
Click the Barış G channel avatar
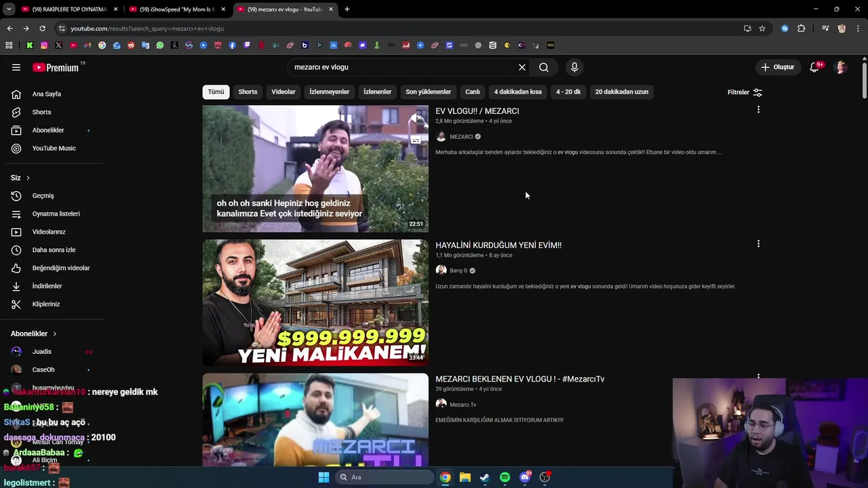coord(441,270)
